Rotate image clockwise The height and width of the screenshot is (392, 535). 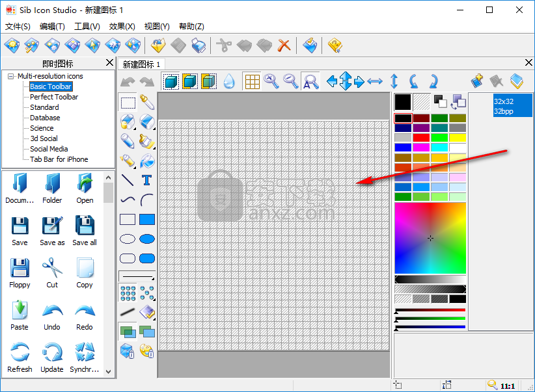click(433, 81)
